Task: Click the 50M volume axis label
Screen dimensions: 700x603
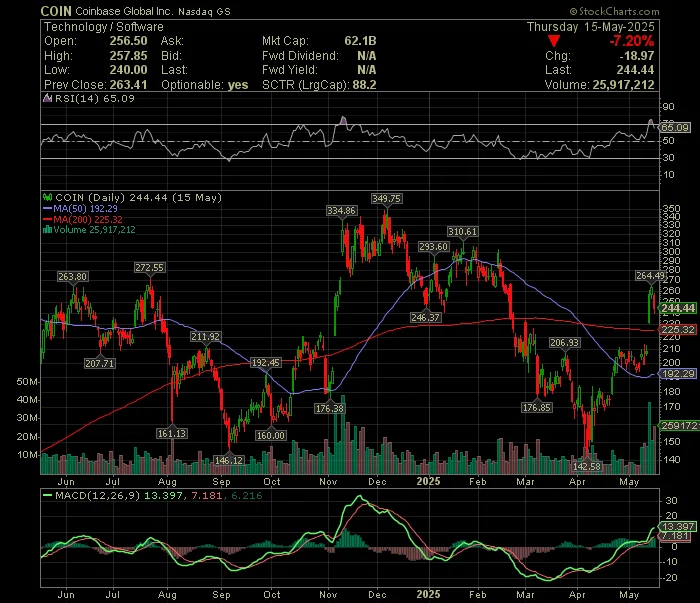Action: [27, 382]
